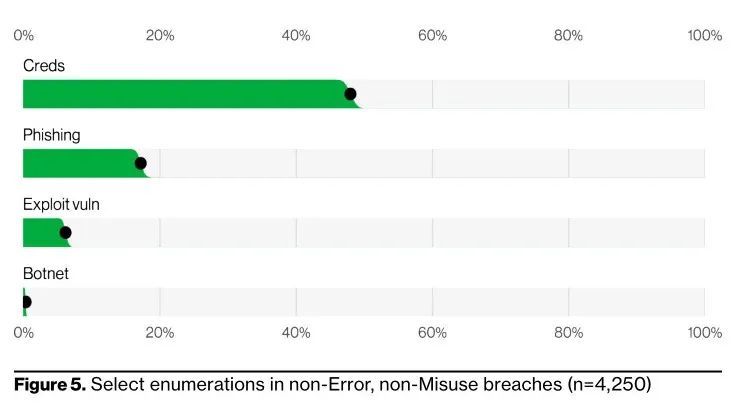Click the 0% label on the top axis
This screenshot has width=746, height=417.
(24, 36)
